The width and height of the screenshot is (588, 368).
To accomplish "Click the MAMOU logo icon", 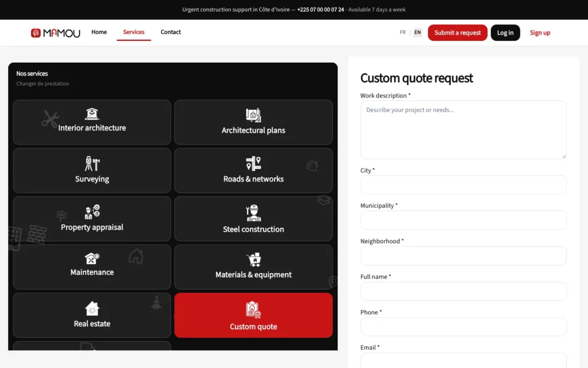I will point(36,33).
